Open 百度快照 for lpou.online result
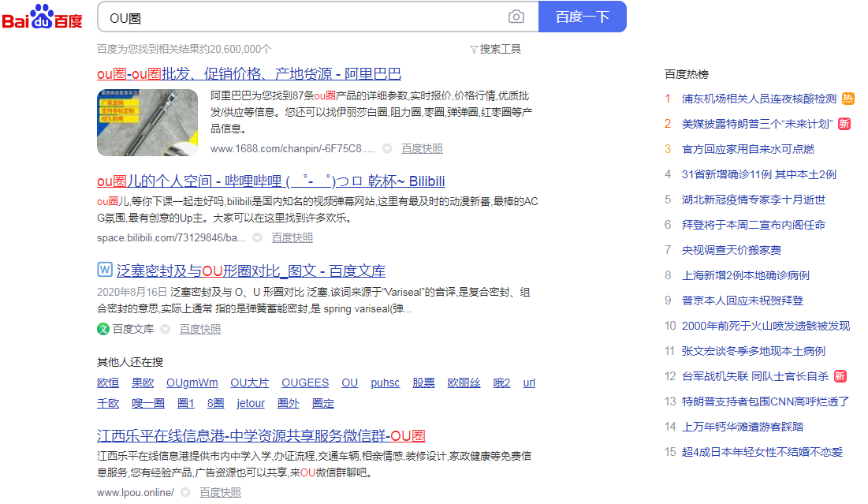Image resolution: width=868 pixels, height=504 pixels. [x=220, y=492]
